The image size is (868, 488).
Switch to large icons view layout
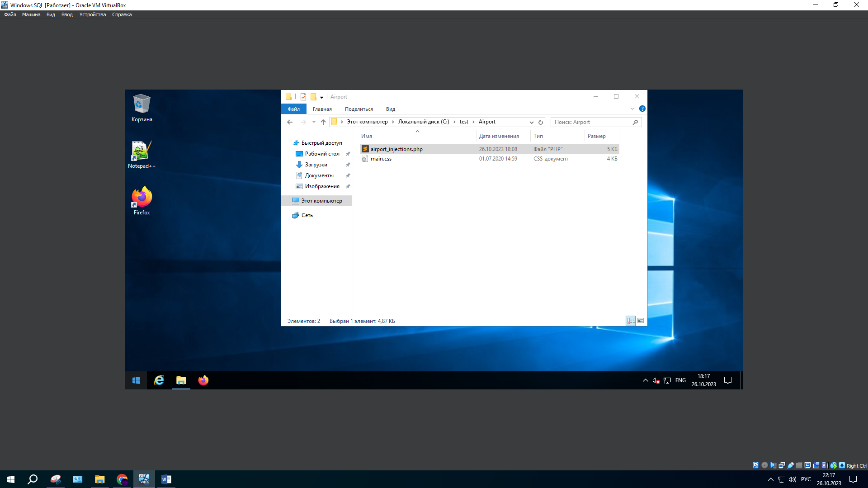click(x=641, y=321)
